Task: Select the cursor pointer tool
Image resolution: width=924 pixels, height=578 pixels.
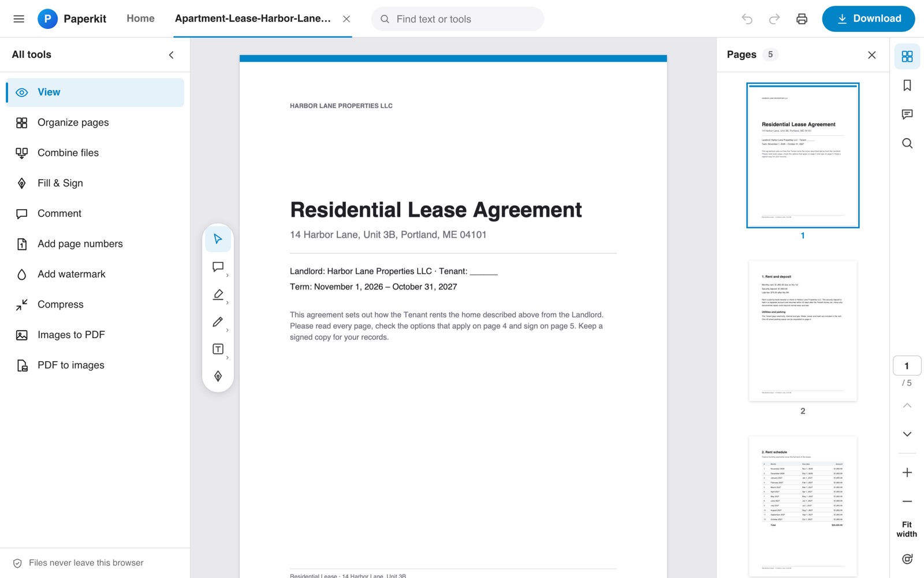Action: coord(218,239)
